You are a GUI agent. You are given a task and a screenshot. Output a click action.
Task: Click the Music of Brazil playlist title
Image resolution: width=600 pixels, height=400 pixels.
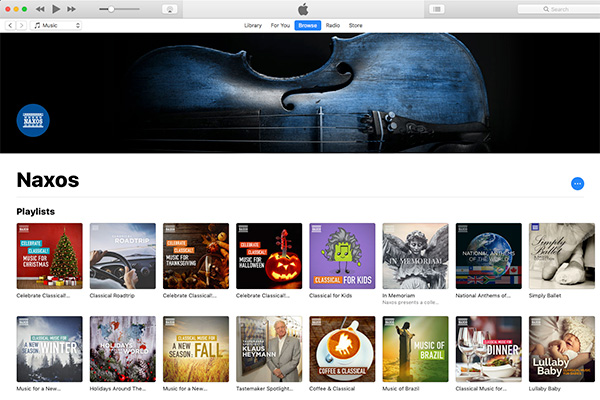pos(403,388)
